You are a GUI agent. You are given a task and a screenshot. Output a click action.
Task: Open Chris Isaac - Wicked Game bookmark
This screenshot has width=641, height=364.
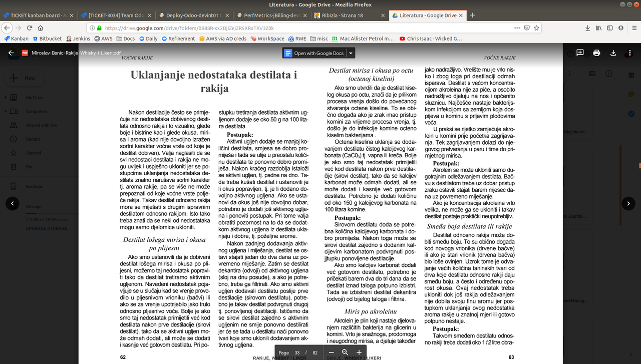point(431,39)
